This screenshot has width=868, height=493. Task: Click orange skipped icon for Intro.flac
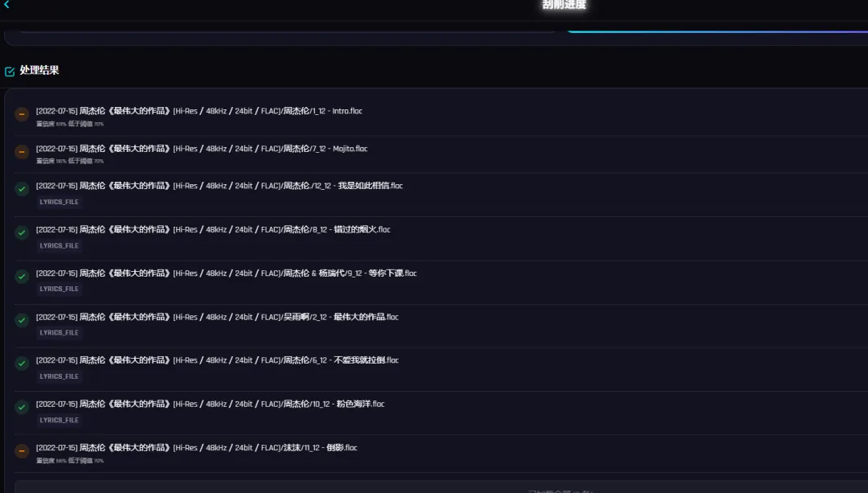coord(22,114)
